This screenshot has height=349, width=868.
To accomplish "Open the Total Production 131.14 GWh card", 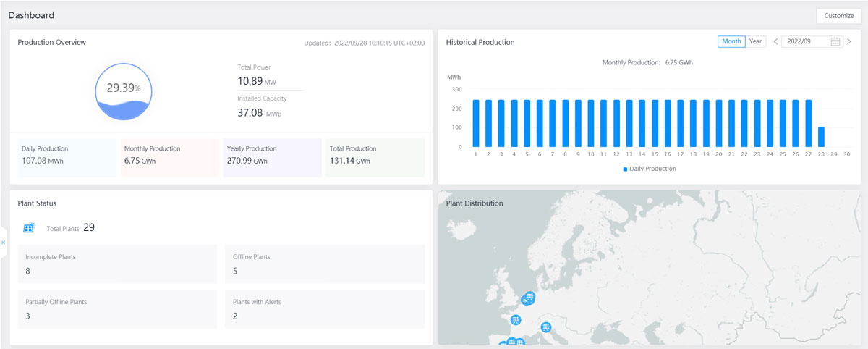I will pyautogui.click(x=375, y=158).
